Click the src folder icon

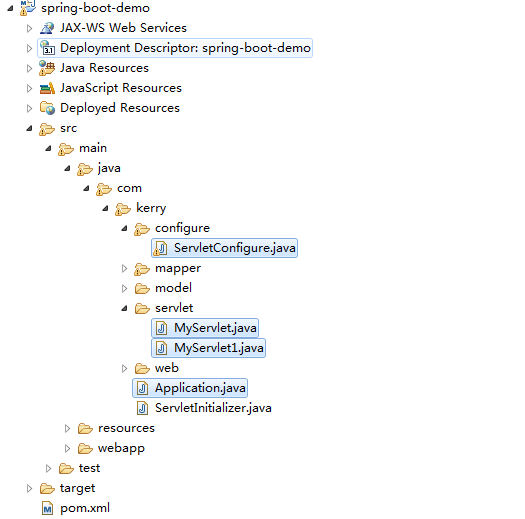point(47,129)
